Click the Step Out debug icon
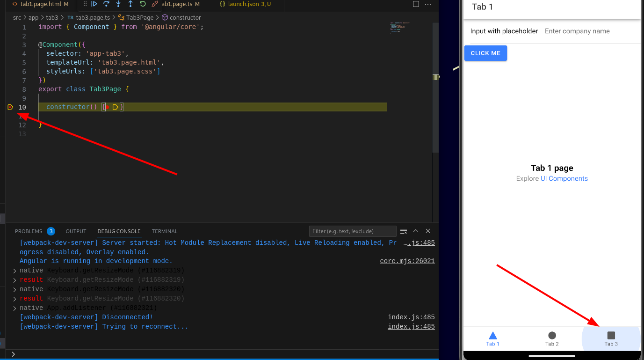 [130, 4]
